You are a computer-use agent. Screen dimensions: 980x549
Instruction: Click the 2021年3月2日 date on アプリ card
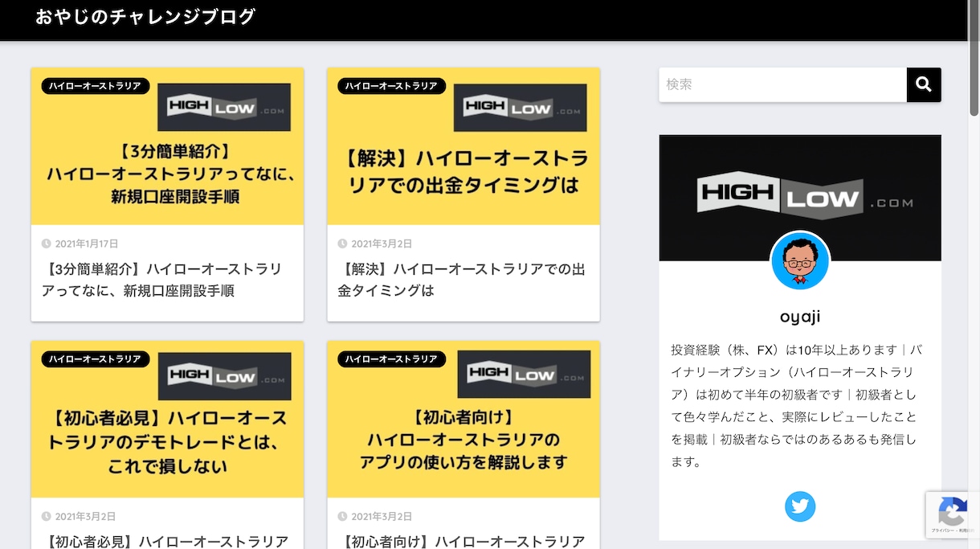(382, 517)
